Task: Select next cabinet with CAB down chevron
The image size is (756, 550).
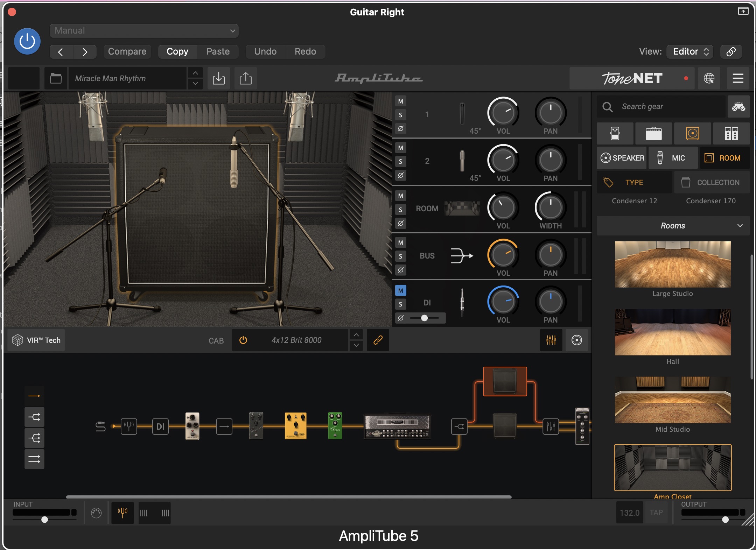Action: [x=356, y=345]
